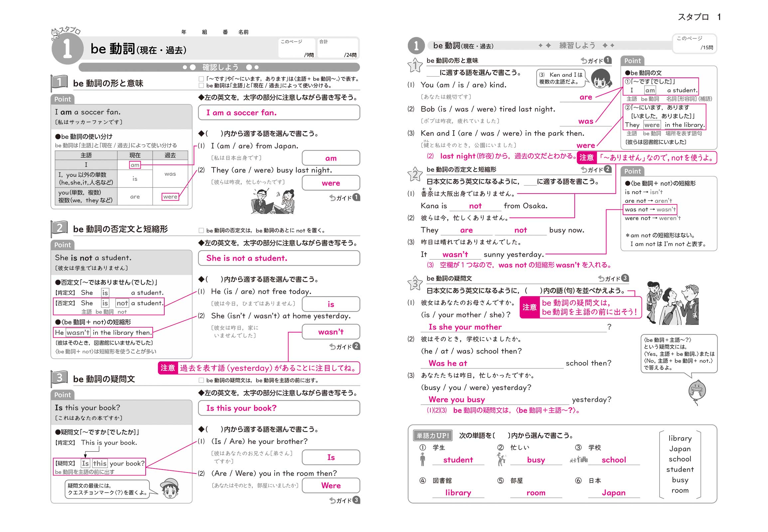768x532 pixels.
Task: Click ガイド3 arrow under the 'Were' answer box
Action: [x=345, y=500]
